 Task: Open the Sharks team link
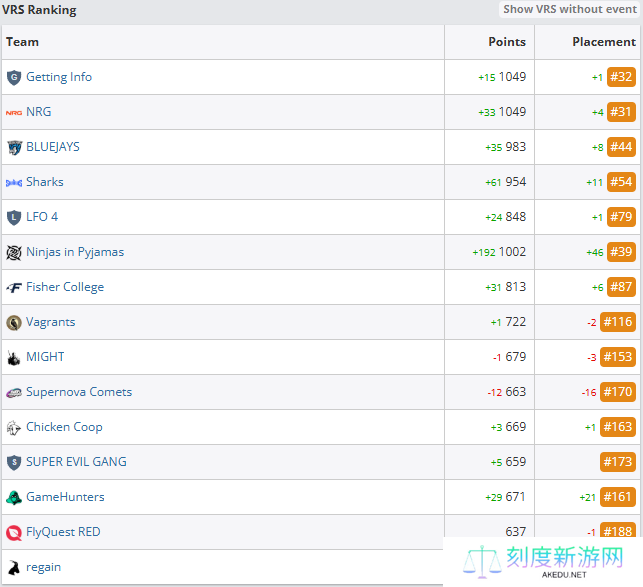pyautogui.click(x=45, y=182)
